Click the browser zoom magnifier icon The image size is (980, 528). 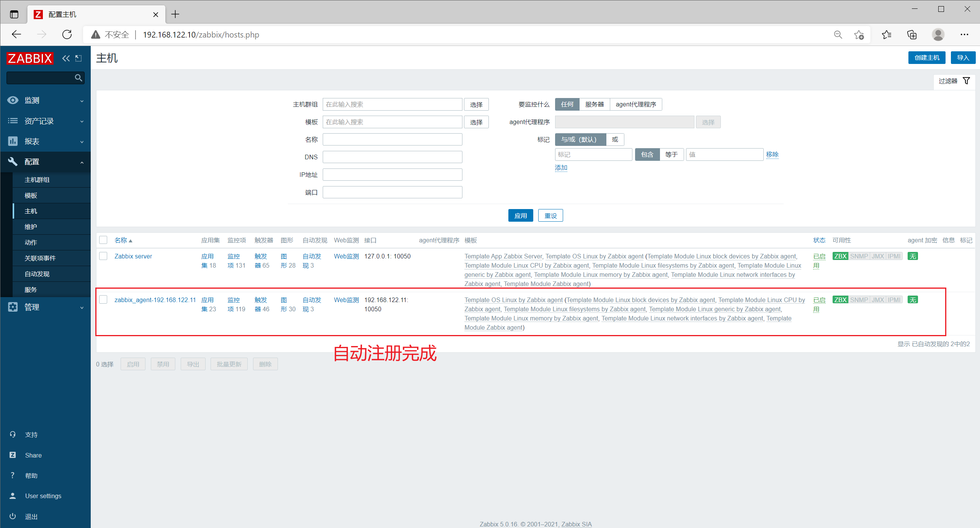click(x=838, y=35)
